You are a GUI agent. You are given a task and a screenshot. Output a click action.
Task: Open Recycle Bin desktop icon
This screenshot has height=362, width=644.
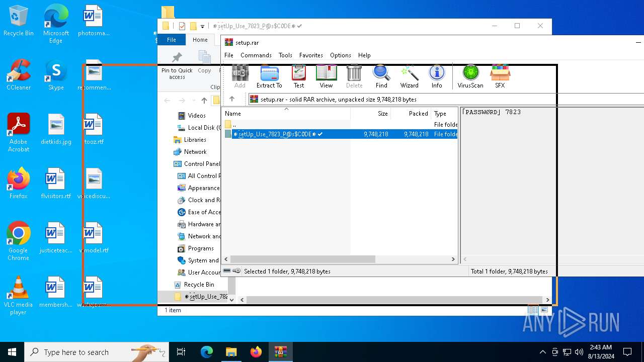(x=19, y=21)
